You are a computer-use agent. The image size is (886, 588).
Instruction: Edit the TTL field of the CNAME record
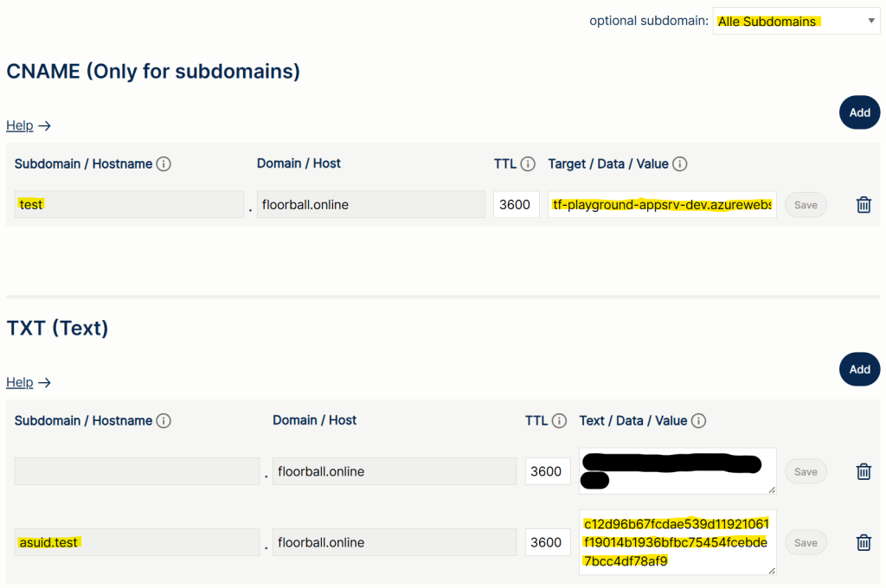click(x=517, y=205)
